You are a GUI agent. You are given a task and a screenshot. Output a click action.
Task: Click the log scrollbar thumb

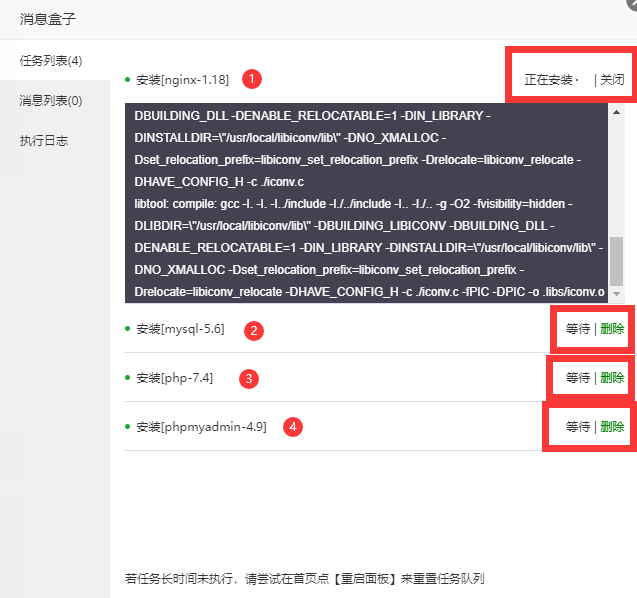616,262
